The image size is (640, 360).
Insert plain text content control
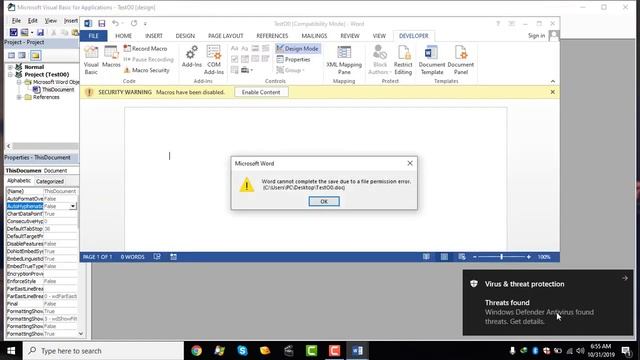click(244, 49)
